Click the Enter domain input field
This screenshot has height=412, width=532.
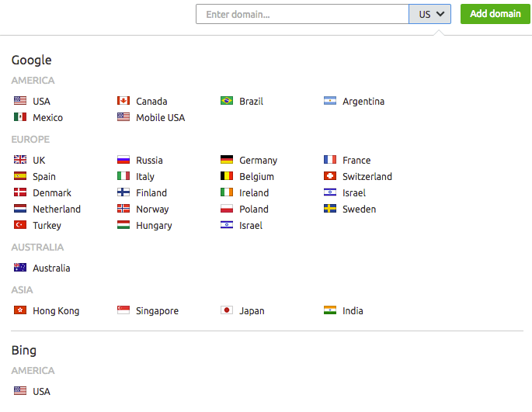point(302,14)
